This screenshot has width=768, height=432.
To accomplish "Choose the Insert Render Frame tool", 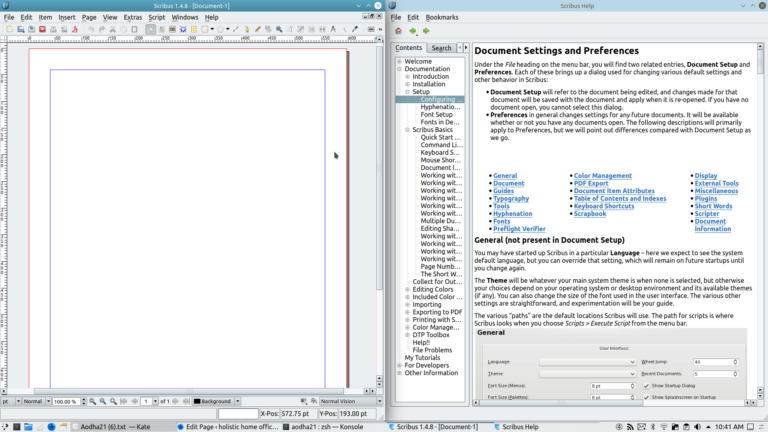I will point(183,29).
